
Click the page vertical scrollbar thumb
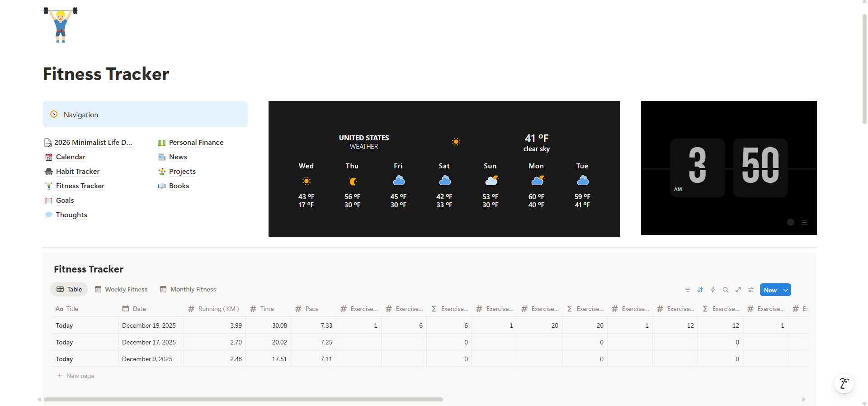pos(864,68)
